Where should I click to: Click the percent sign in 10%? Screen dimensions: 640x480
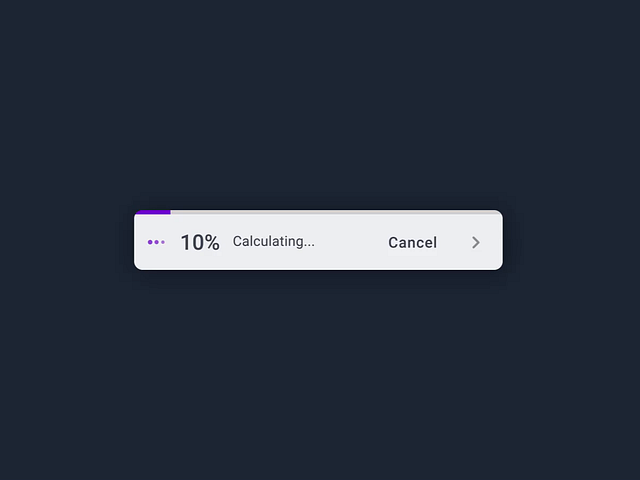pyautogui.click(x=211, y=242)
